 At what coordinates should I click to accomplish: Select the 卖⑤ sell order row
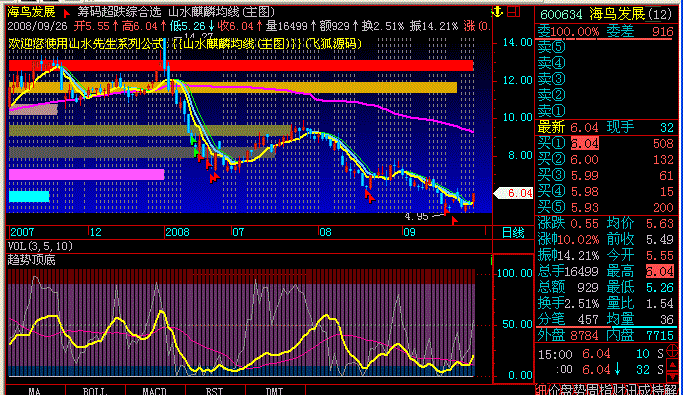606,47
